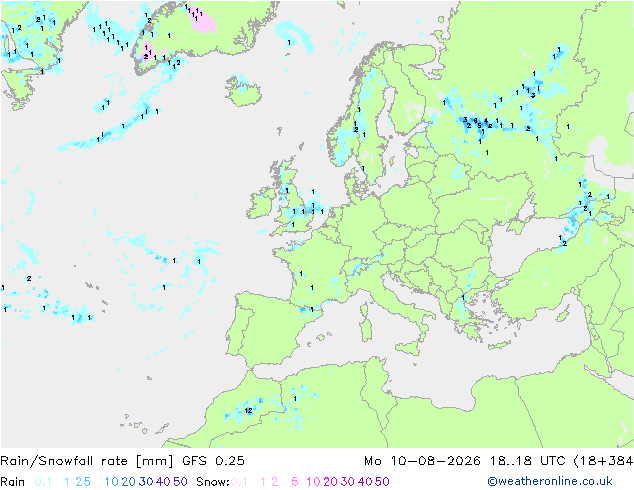
Task: Select snow legend value 20
Action: (330, 482)
